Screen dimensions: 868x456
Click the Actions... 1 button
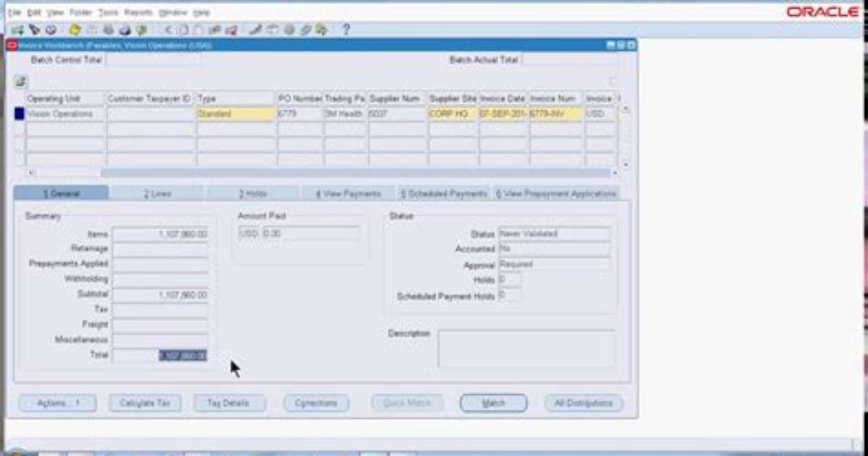(x=58, y=403)
